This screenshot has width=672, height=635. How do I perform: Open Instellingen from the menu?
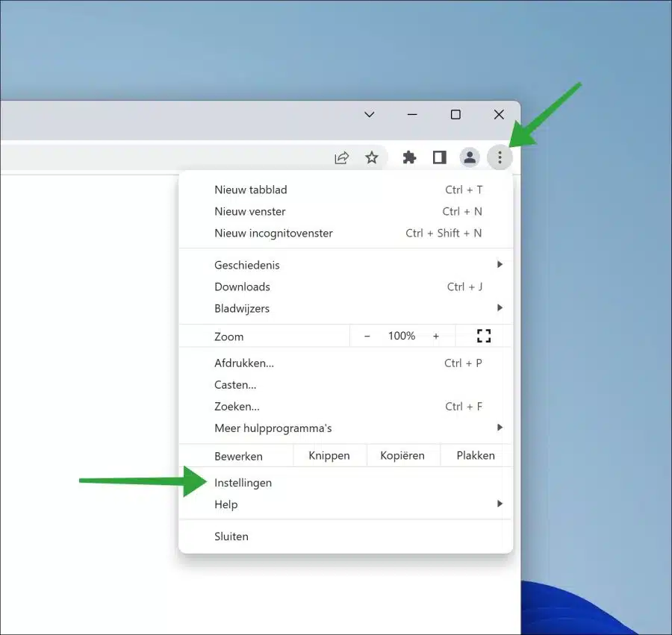[346, 483]
